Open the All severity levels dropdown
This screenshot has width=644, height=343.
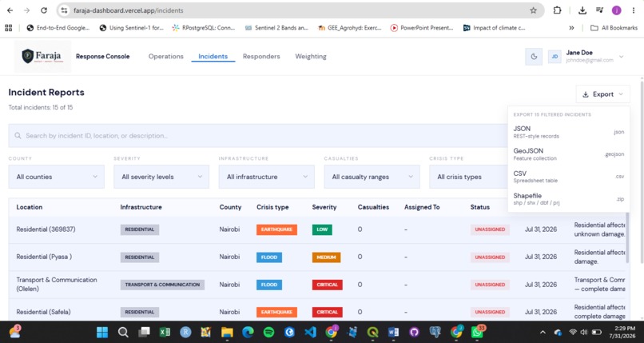(161, 177)
